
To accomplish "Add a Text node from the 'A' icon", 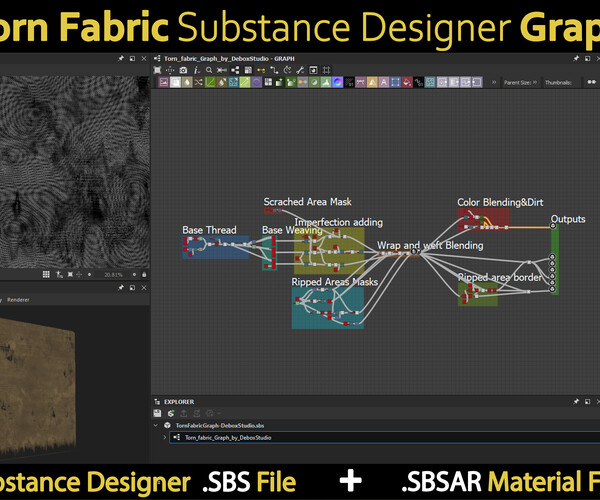I will click(384, 82).
